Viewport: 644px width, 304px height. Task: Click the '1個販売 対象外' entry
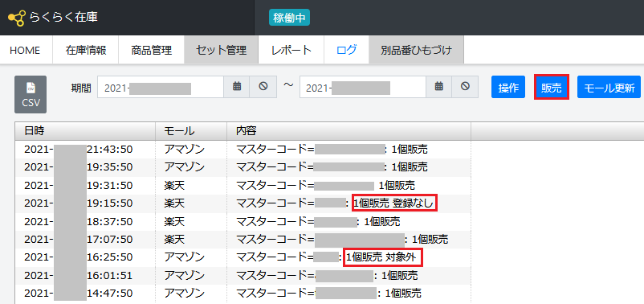click(x=382, y=257)
